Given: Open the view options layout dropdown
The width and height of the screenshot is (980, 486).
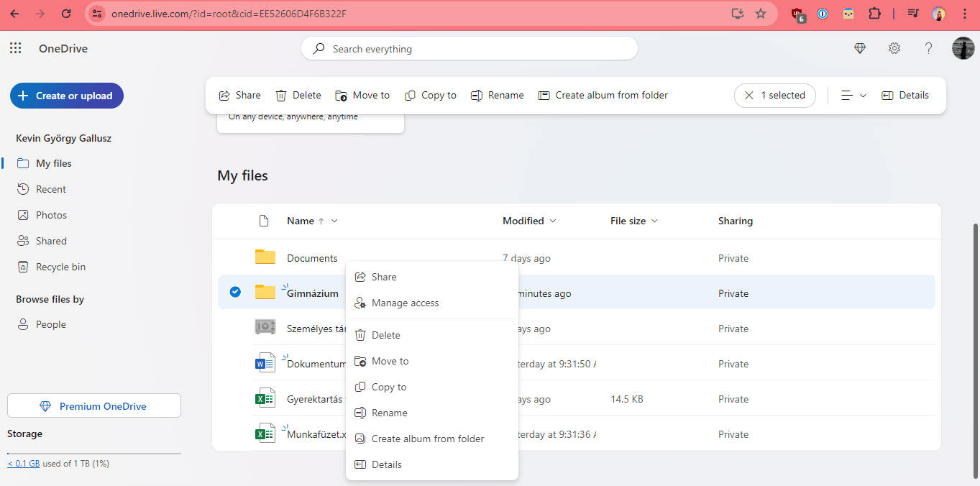Looking at the screenshot, I should point(853,95).
